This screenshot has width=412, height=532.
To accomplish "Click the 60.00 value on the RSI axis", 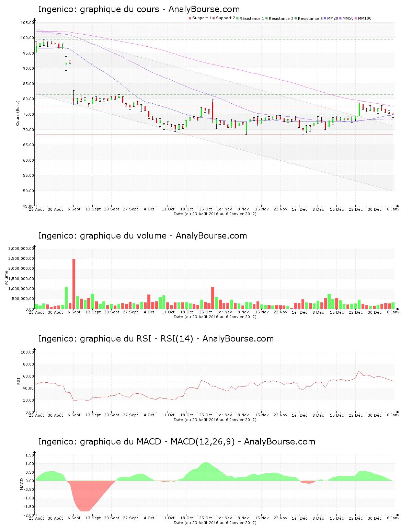I will coord(28,376).
